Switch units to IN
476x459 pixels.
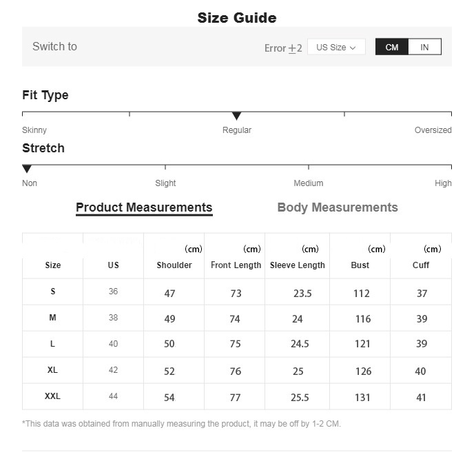[x=424, y=47]
